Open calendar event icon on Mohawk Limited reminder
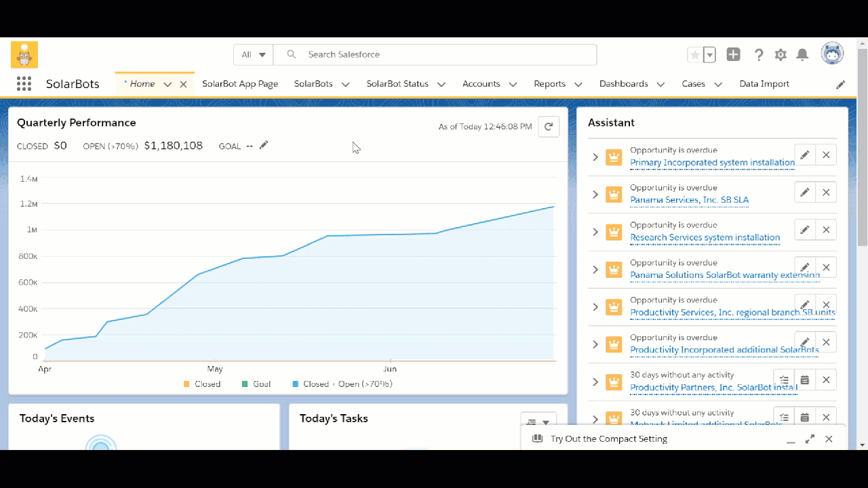868x488 pixels. [x=805, y=417]
